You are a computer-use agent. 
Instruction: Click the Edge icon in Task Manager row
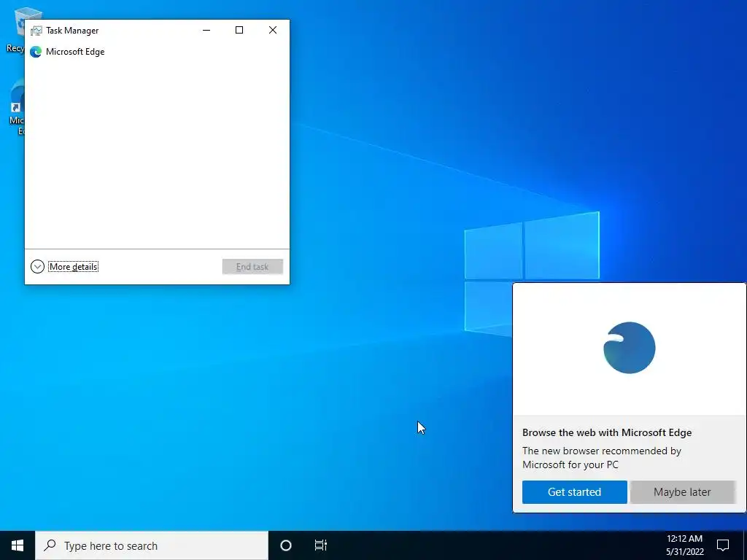pos(36,52)
